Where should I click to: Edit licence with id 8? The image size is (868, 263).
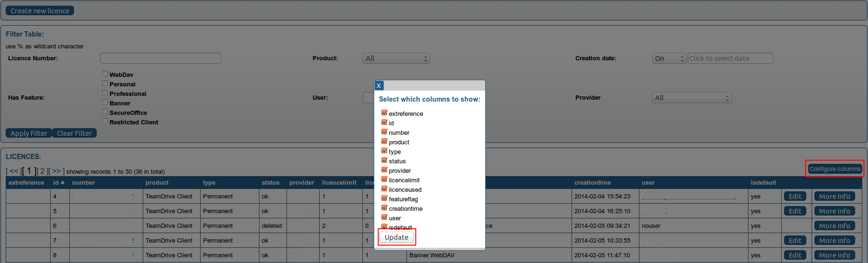(795, 255)
